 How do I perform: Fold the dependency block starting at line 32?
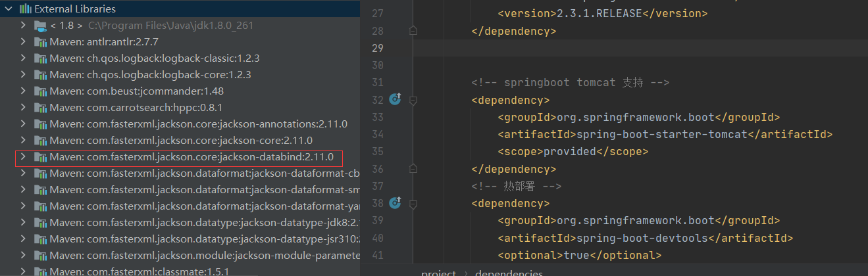[x=413, y=100]
